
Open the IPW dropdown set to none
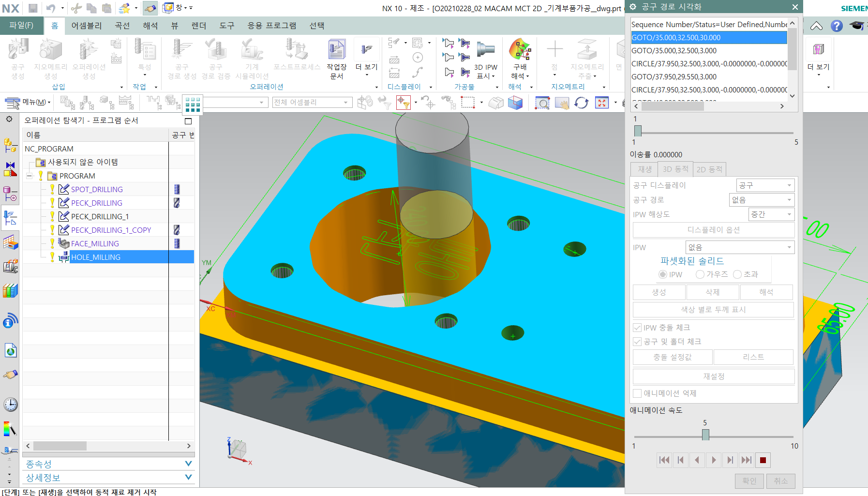(x=740, y=247)
